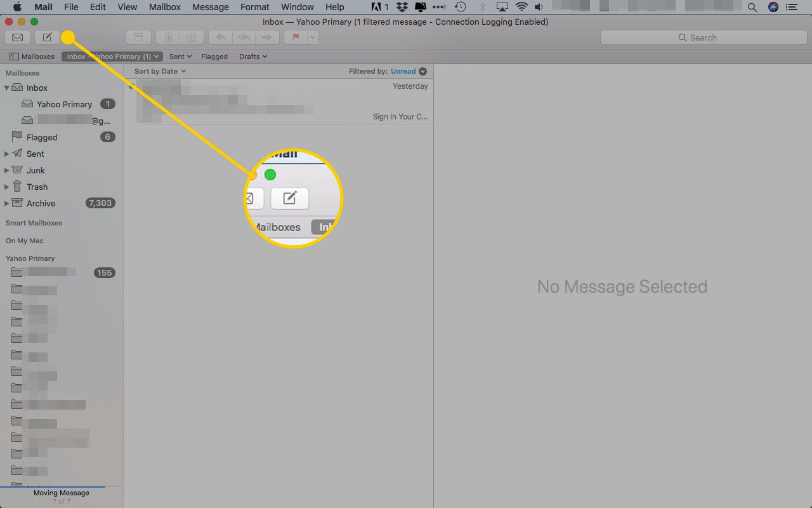Click the Archive toolbar button
The image size is (812, 508).
tap(139, 37)
